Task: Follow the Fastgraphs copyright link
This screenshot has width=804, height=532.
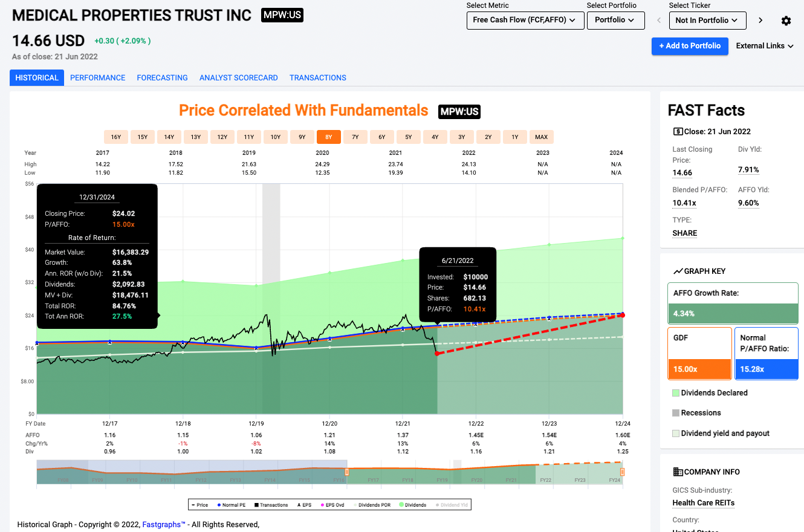Action: (x=163, y=525)
